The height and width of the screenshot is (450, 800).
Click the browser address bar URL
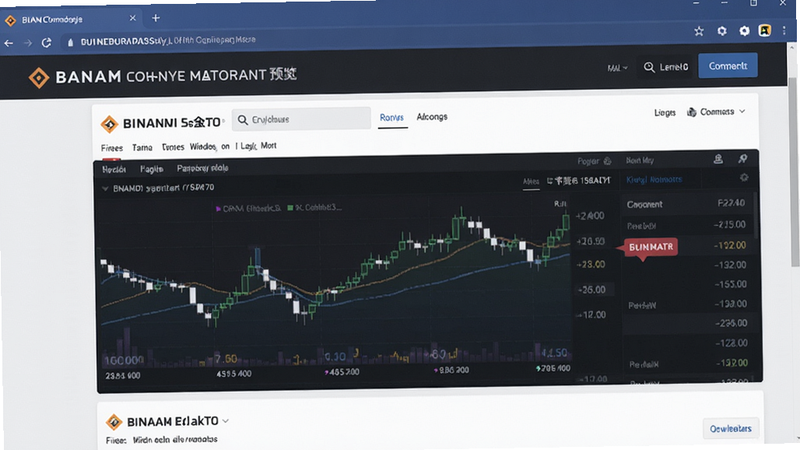click(168, 40)
